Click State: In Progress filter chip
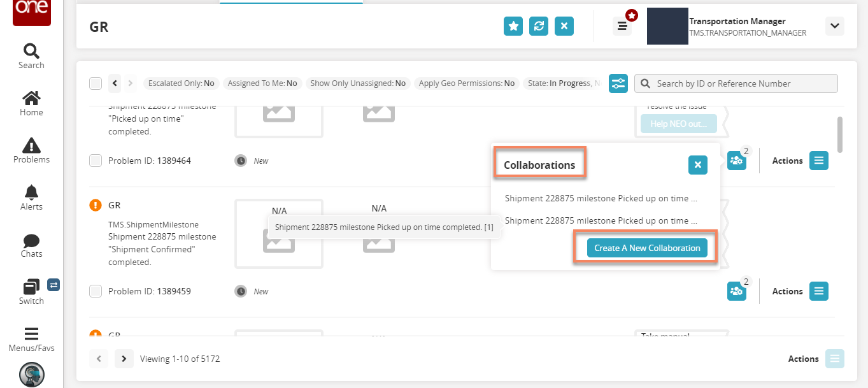 [x=562, y=83]
